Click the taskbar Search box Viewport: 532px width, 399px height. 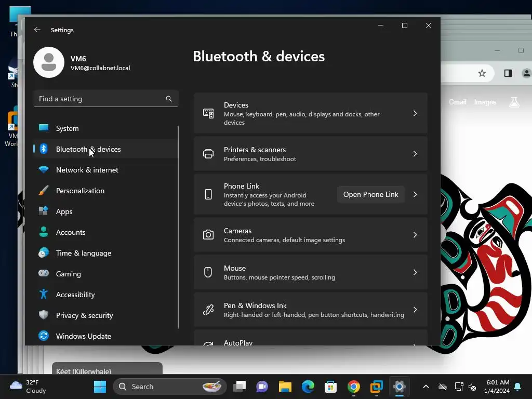pos(170,387)
